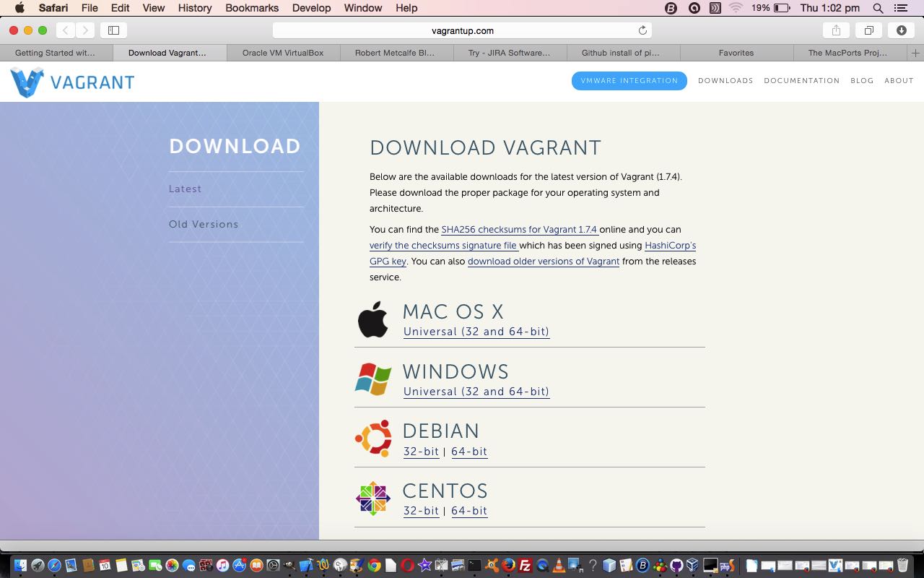
Task: Open Notification Center icon in the menu bar
Action: click(x=900, y=8)
